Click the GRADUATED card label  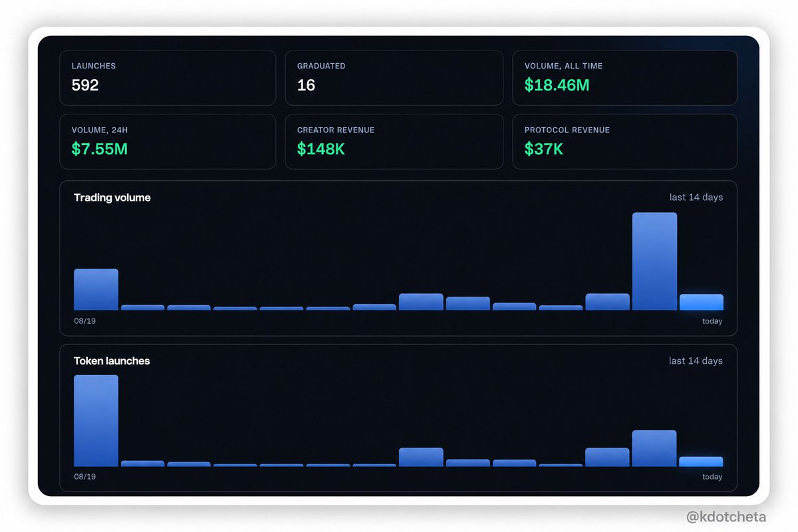pos(321,66)
